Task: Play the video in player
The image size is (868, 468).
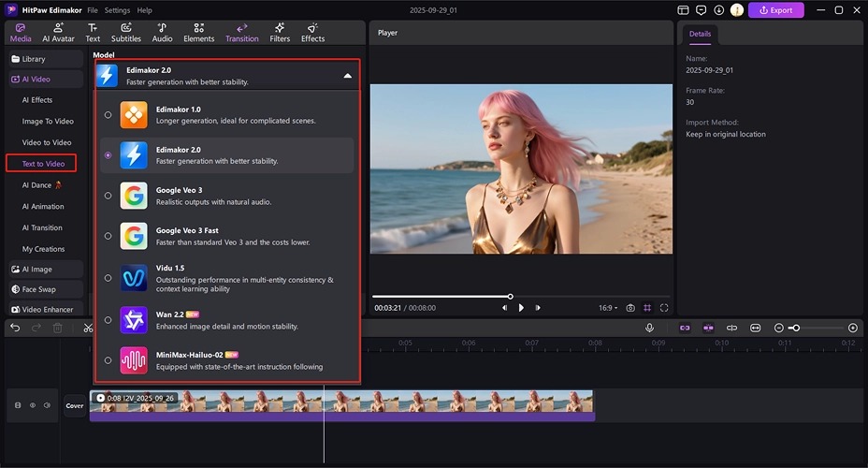Action: click(521, 308)
